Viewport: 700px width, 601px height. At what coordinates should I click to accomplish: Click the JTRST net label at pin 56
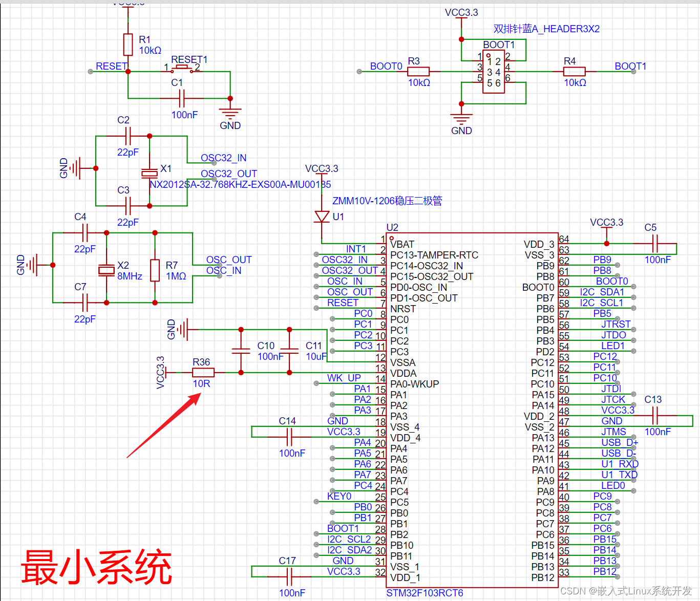point(616,324)
